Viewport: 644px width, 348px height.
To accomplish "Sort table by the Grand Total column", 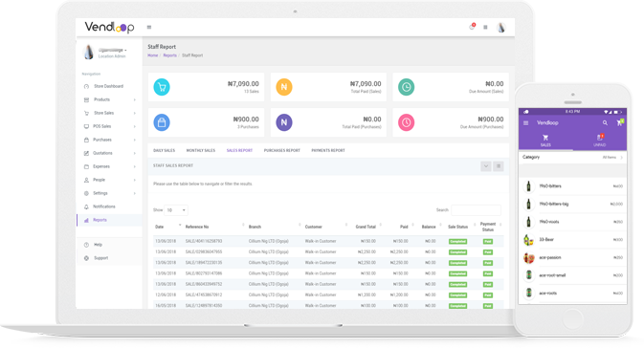I will 366,227.
